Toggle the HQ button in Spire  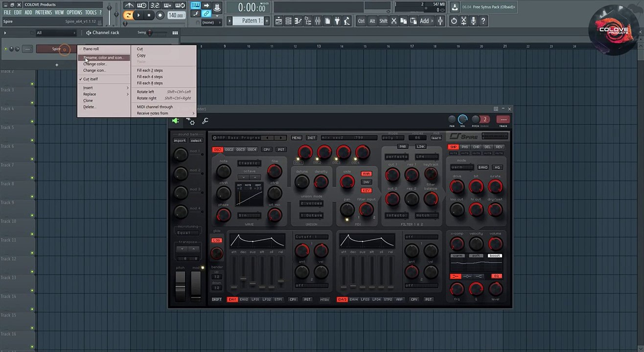click(497, 167)
